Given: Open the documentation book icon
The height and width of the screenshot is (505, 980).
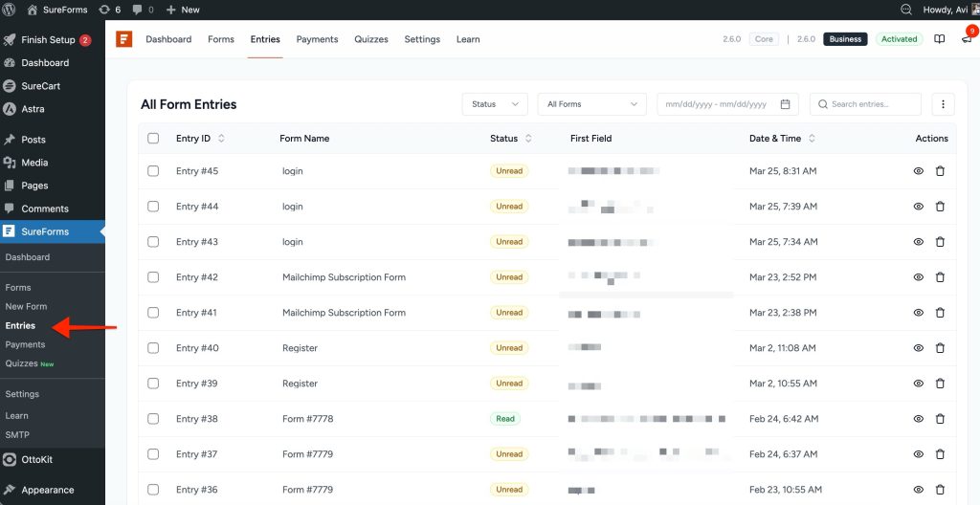Looking at the screenshot, I should pos(940,39).
